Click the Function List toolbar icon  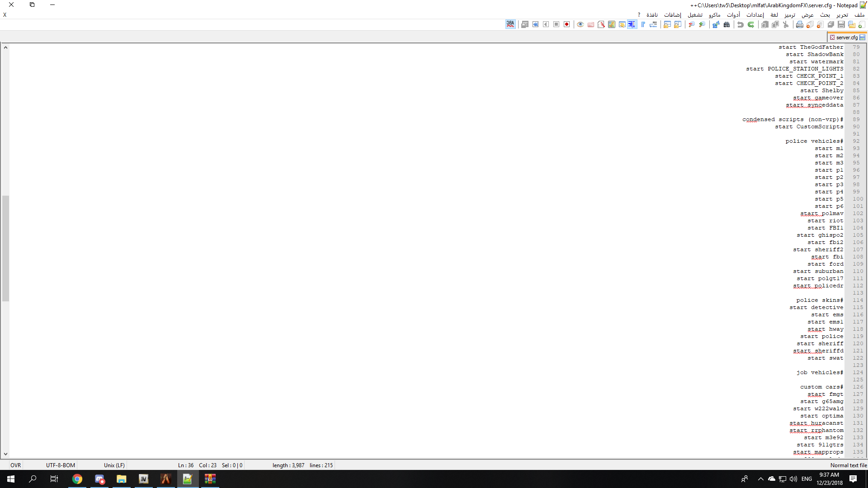click(x=601, y=24)
